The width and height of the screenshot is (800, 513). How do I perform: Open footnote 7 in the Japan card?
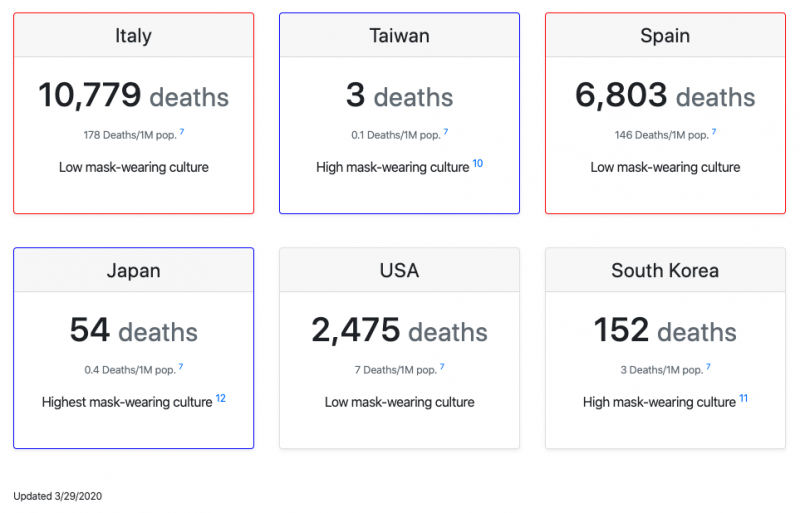point(181,367)
